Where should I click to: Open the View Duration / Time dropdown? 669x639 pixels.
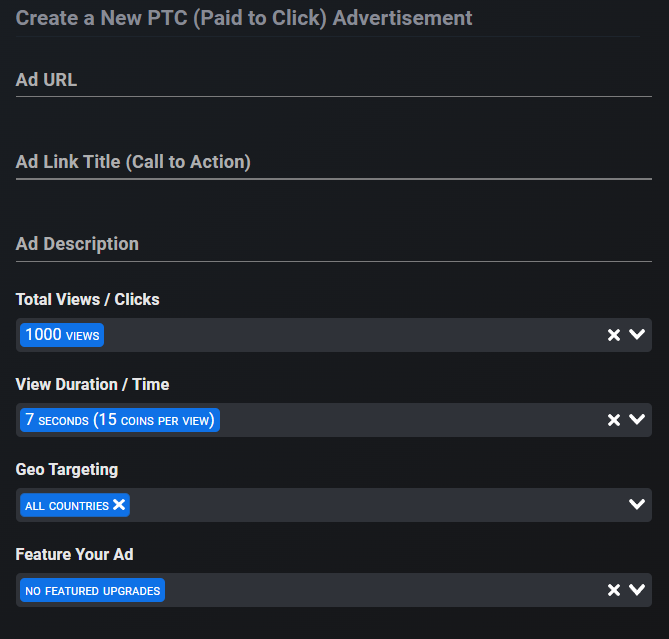[637, 419]
